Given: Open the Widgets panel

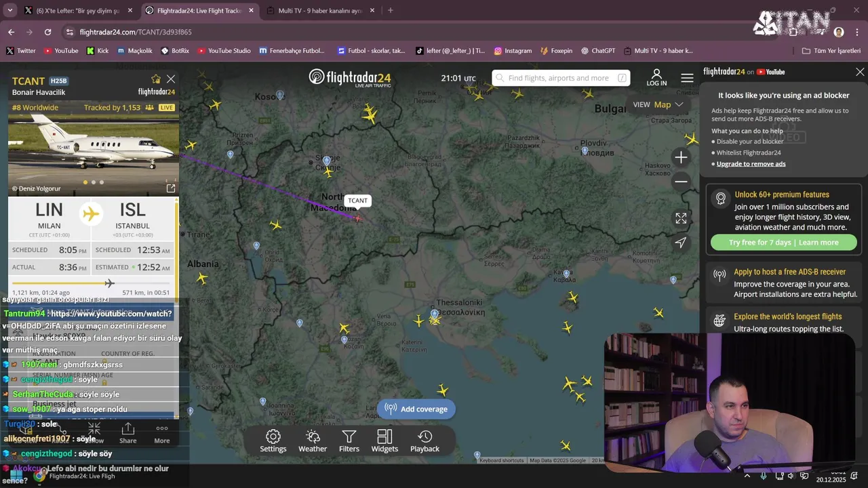Looking at the screenshot, I should tap(384, 441).
